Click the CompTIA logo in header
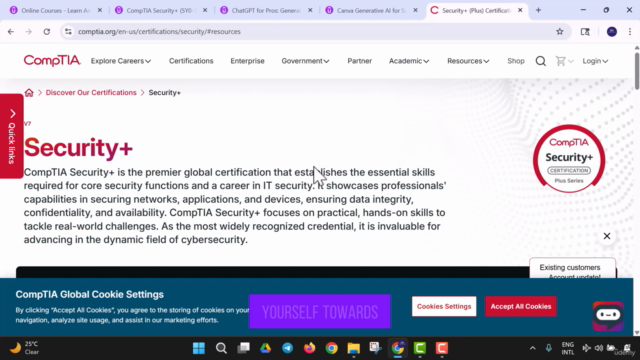The height and width of the screenshot is (360, 640). tap(52, 61)
